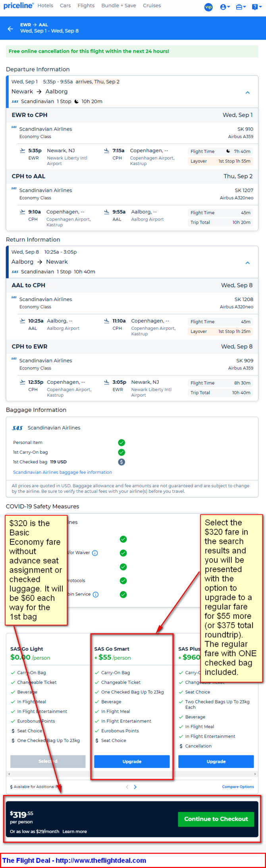Viewport: 266px width, 868px height.
Task: Open the user account menu icon
Action: 225,7
